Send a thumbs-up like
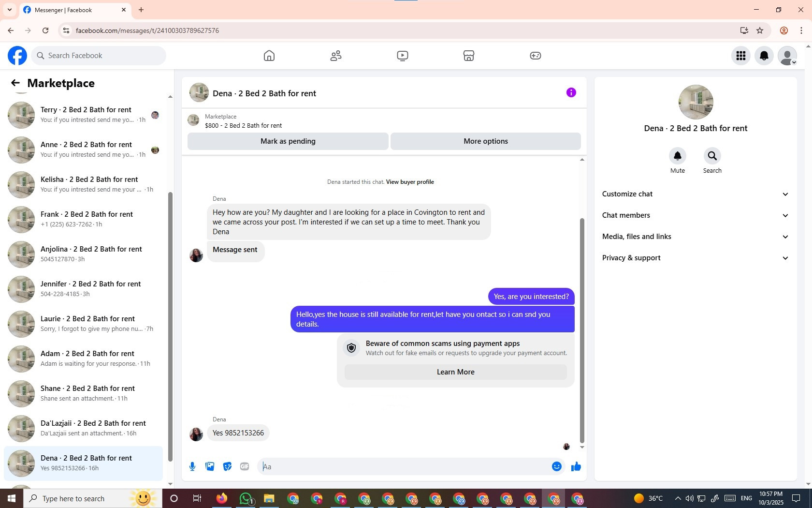 576,466
